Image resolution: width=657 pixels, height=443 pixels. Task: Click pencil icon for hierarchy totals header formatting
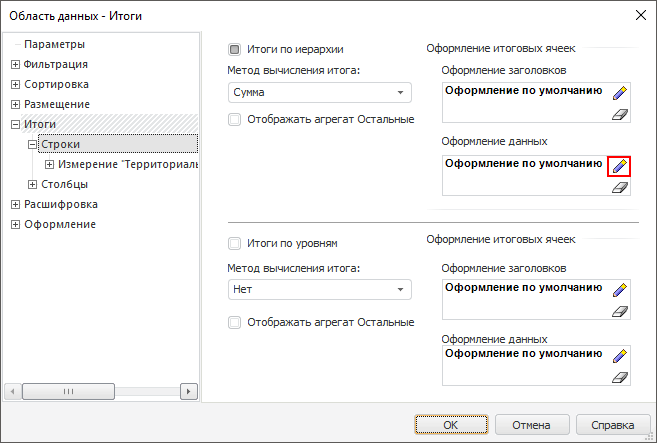619,94
